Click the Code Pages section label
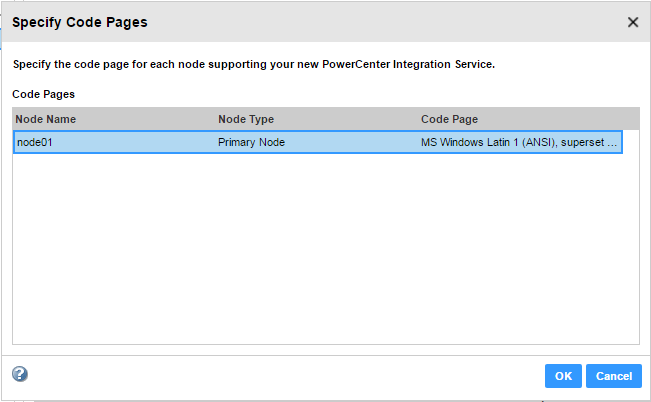Image resolution: width=651 pixels, height=402 pixels. (43, 94)
